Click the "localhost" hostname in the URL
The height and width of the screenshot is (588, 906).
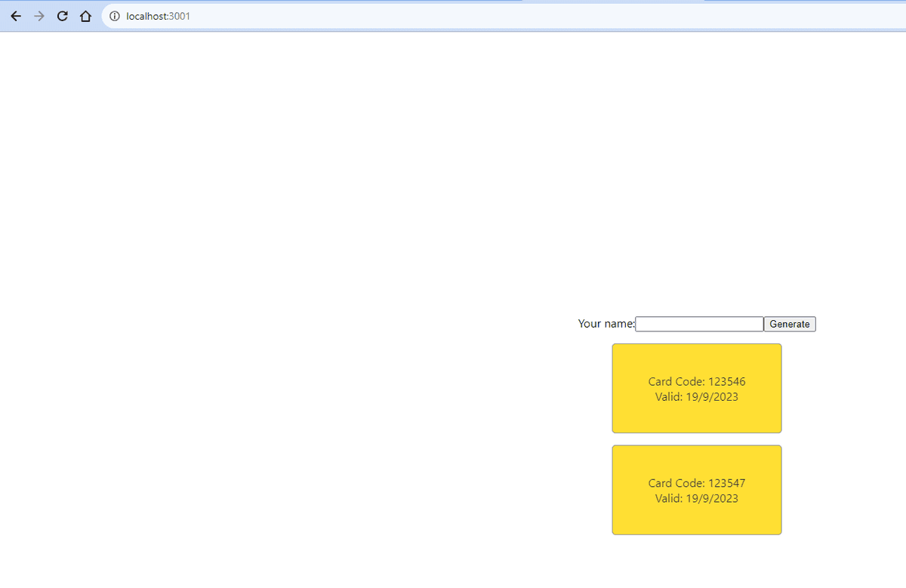click(146, 16)
